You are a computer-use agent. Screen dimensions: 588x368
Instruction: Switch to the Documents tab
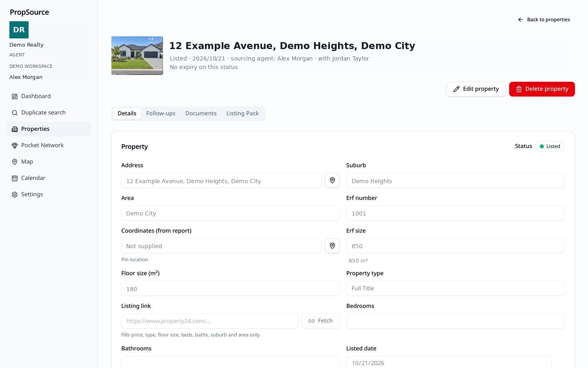201,114
